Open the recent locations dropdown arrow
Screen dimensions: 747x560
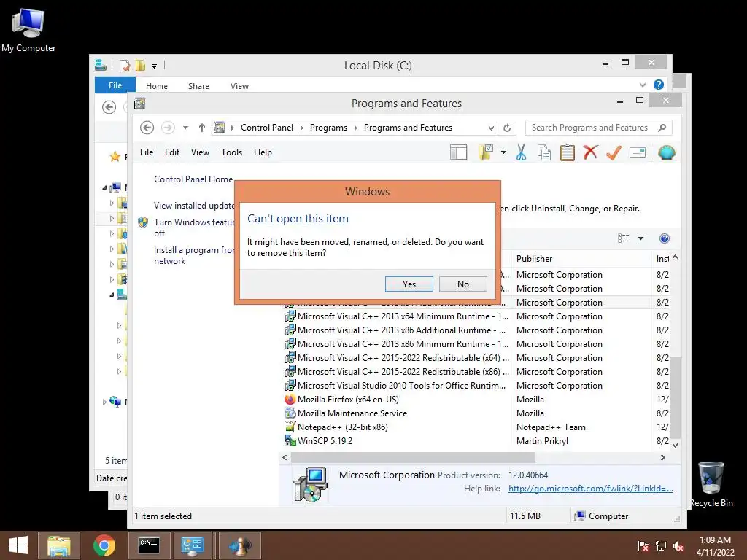186,128
